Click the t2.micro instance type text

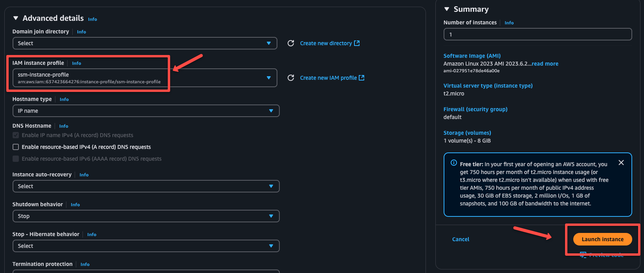pos(454,93)
